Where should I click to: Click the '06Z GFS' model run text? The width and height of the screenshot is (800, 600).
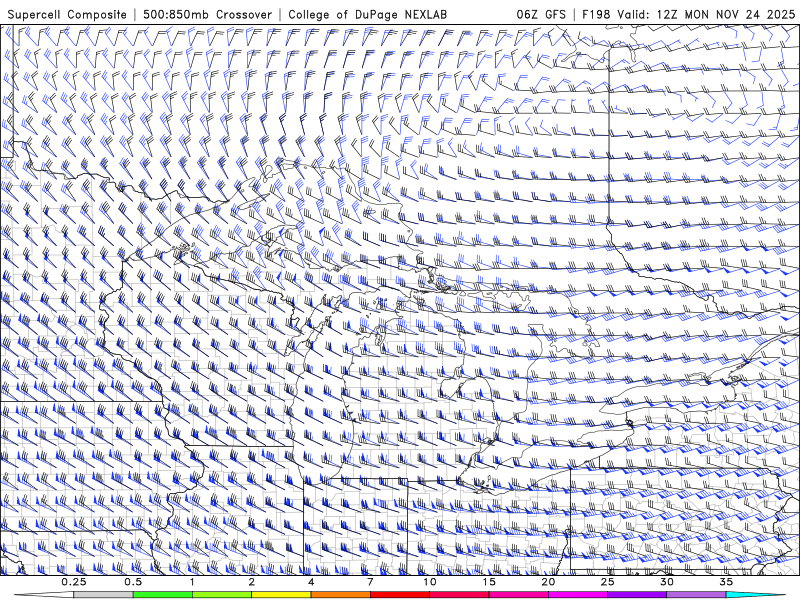click(x=541, y=14)
